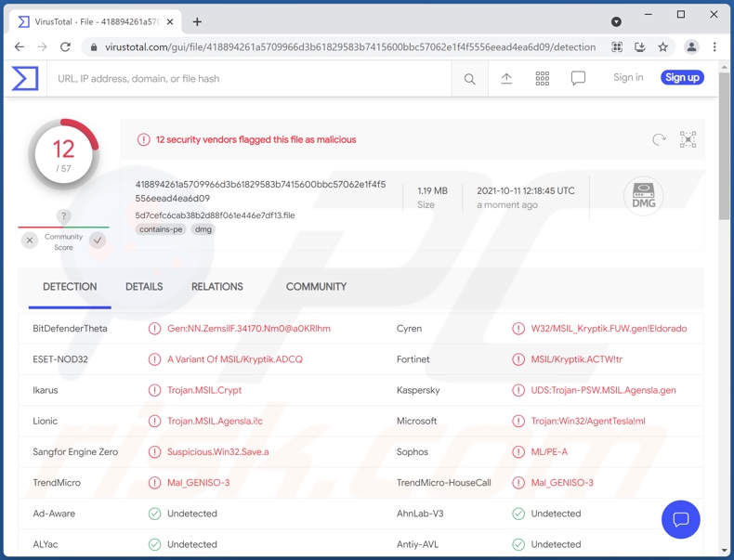Open the blue chat widget button
This screenshot has height=560, width=734.
click(x=681, y=519)
